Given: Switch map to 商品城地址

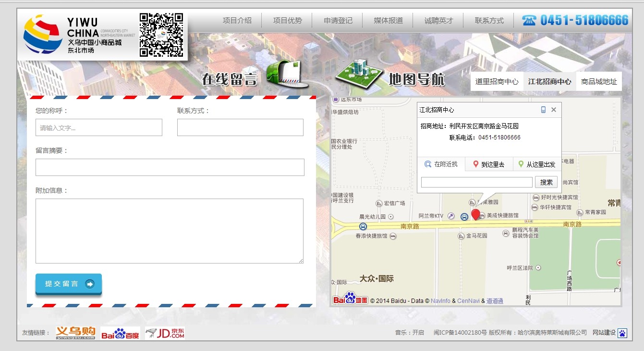Looking at the screenshot, I should [x=599, y=82].
